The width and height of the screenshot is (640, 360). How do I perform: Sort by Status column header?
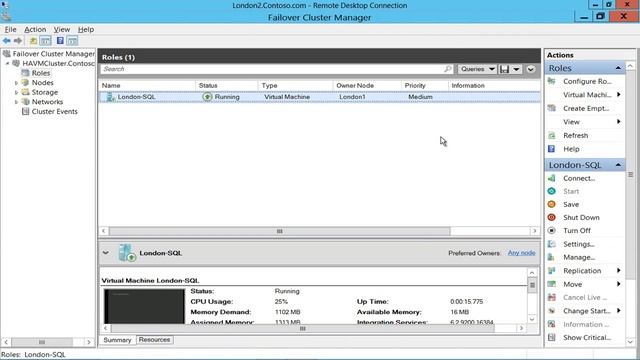(227, 86)
